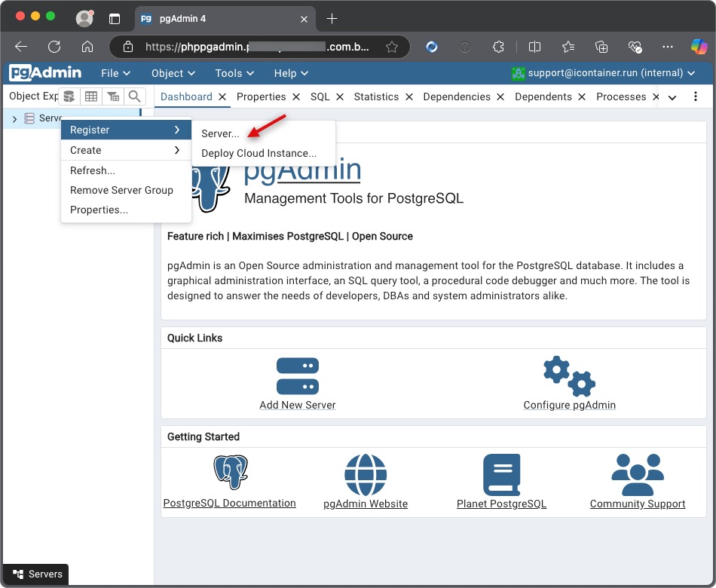Close the SQL tab
Viewport: 716px width, 588px height.
coord(340,96)
